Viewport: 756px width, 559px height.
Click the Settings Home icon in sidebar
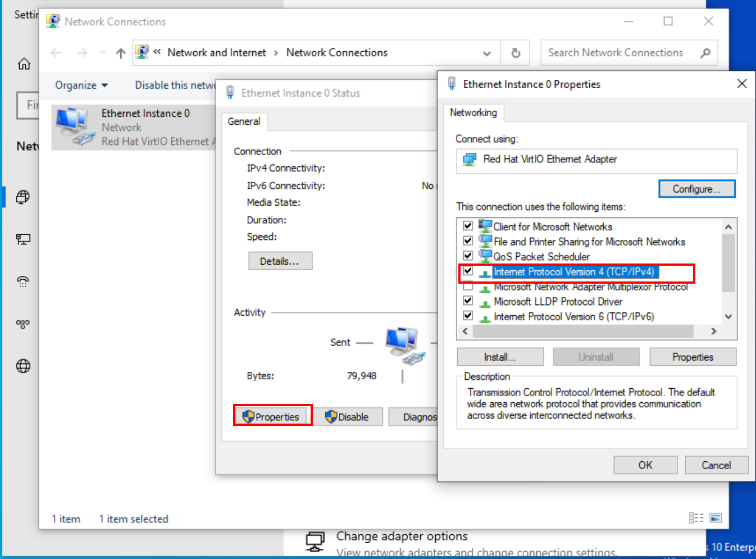(x=24, y=64)
